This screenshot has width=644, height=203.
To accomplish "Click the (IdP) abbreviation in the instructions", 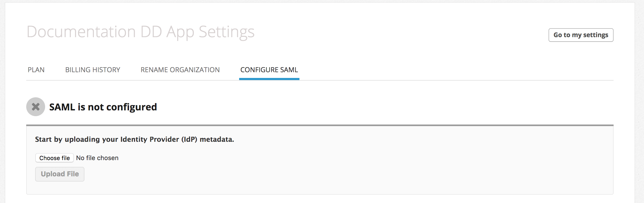I will pos(189,139).
